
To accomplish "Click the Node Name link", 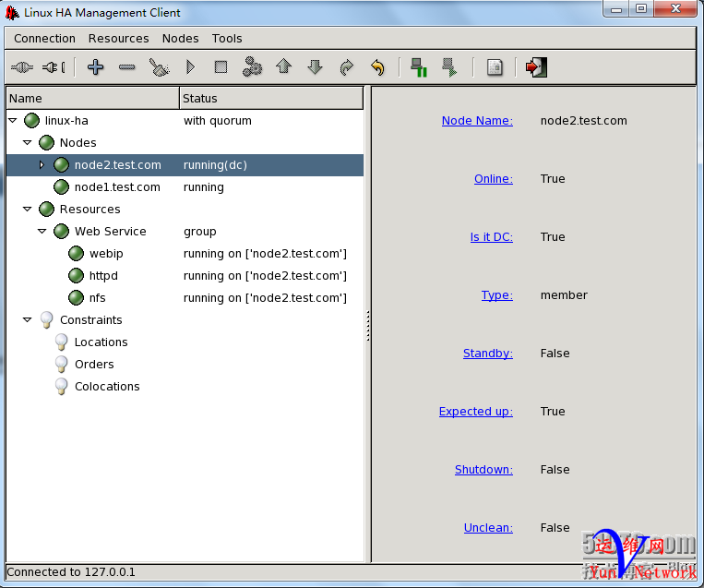I will point(477,120).
